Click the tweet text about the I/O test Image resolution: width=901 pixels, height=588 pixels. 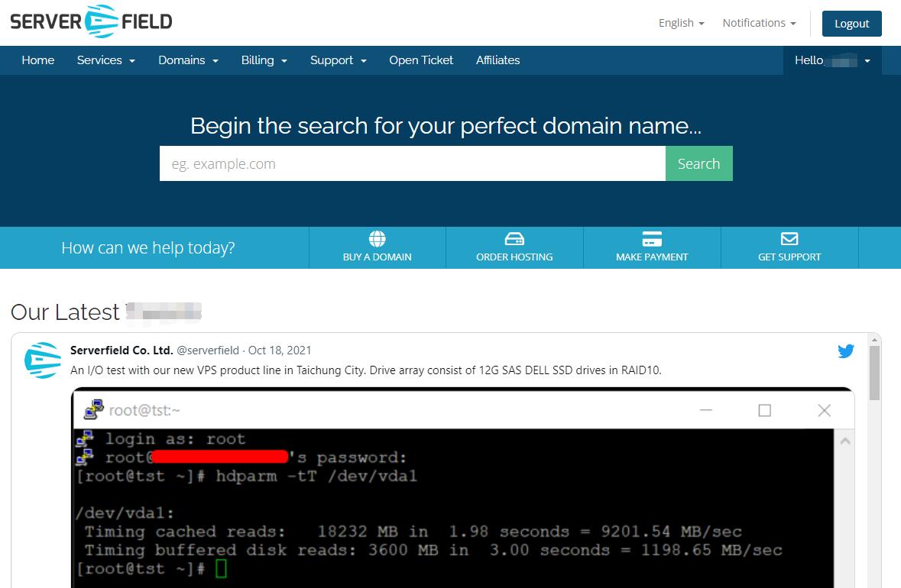(x=365, y=370)
